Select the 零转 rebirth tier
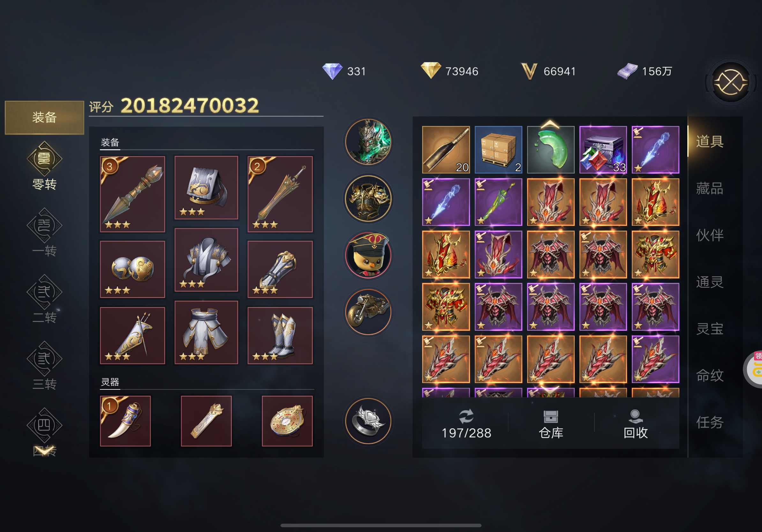 (x=44, y=166)
